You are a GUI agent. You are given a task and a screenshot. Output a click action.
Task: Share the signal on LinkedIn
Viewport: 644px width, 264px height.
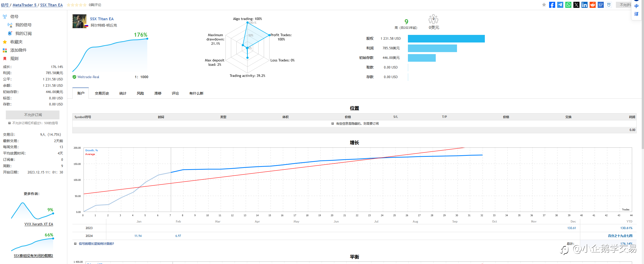click(x=585, y=5)
